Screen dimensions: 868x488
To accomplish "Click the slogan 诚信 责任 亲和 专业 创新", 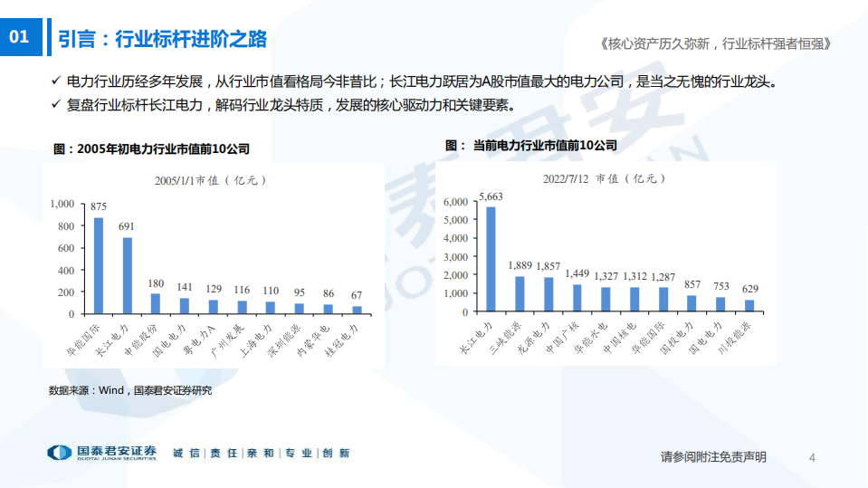I will point(262,453).
